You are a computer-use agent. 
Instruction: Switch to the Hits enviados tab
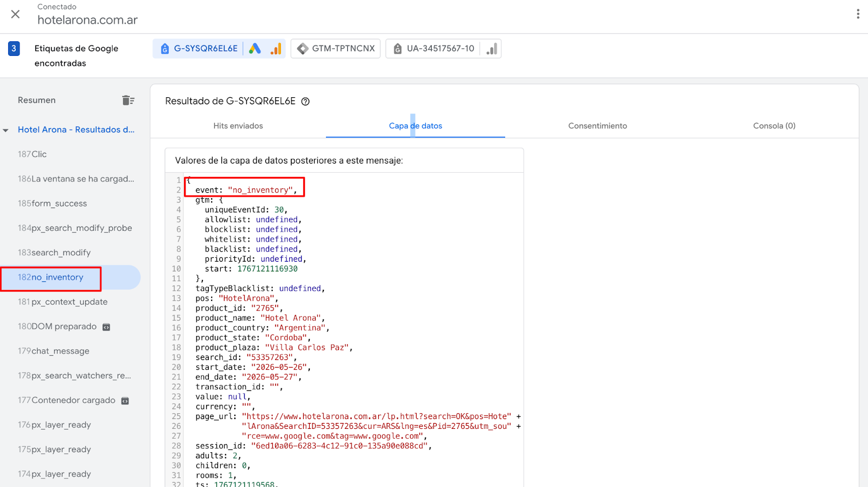pos(238,126)
